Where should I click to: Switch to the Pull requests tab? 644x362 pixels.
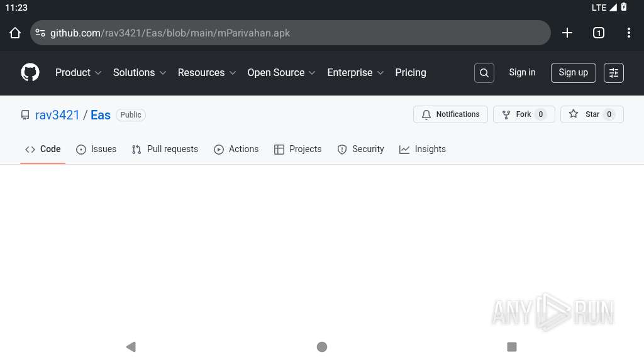tap(165, 149)
